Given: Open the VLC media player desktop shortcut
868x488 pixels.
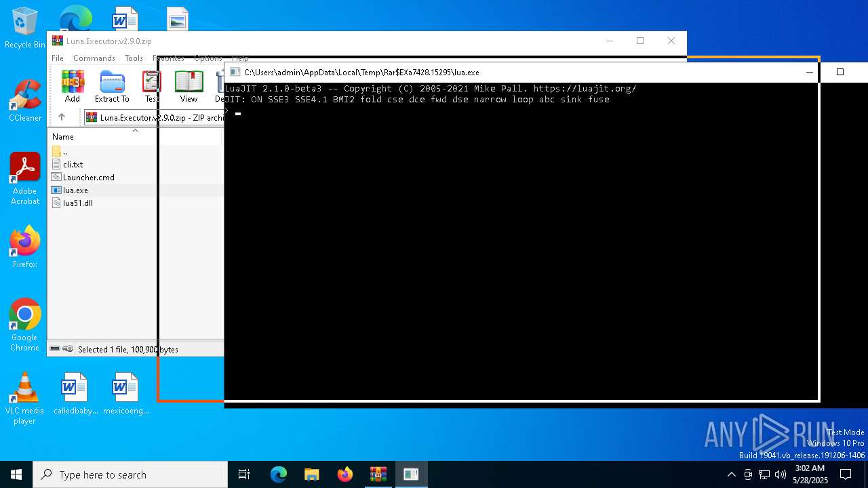Looking at the screenshot, I should [x=25, y=399].
